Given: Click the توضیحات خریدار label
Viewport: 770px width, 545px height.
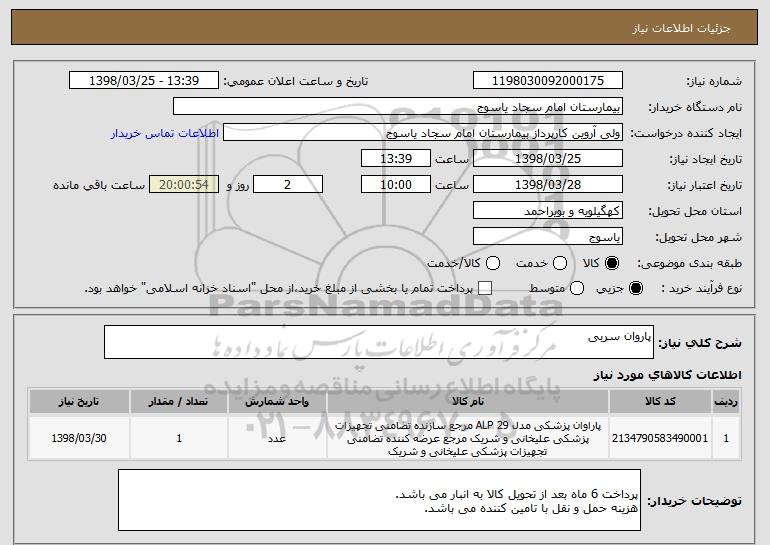Looking at the screenshot, I should (694, 501).
